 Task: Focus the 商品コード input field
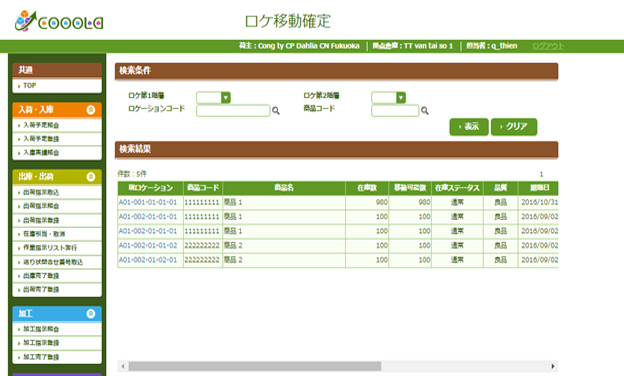[x=395, y=111]
